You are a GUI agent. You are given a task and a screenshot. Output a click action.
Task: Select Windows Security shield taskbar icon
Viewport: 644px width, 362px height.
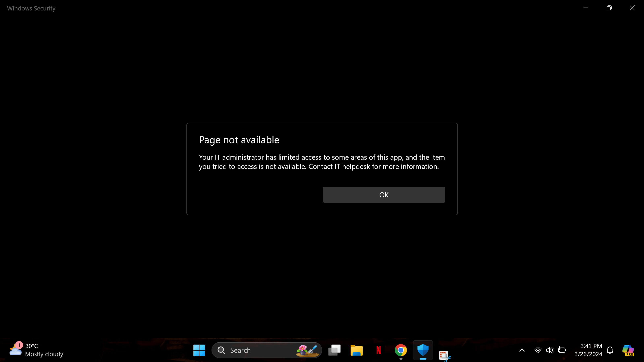[423, 350]
